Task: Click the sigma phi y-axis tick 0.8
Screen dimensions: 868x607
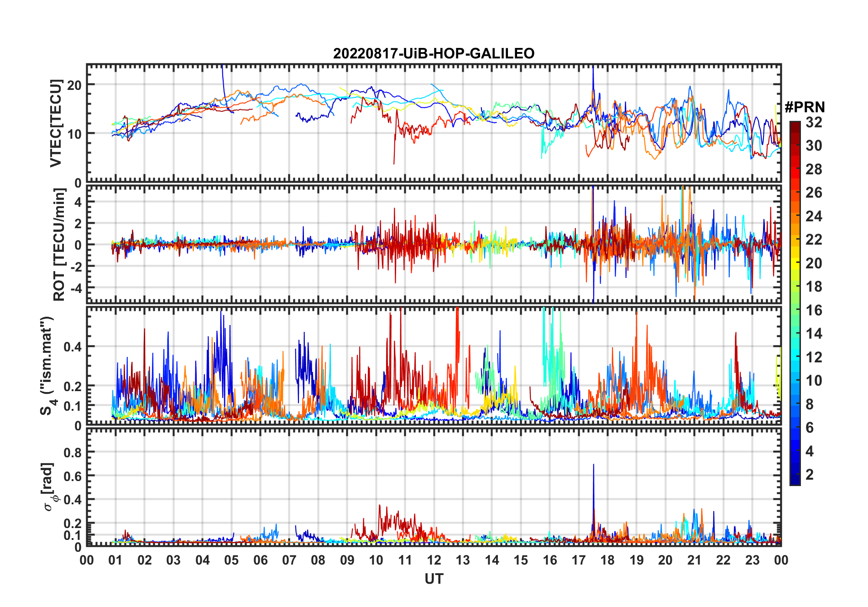Action: click(73, 452)
